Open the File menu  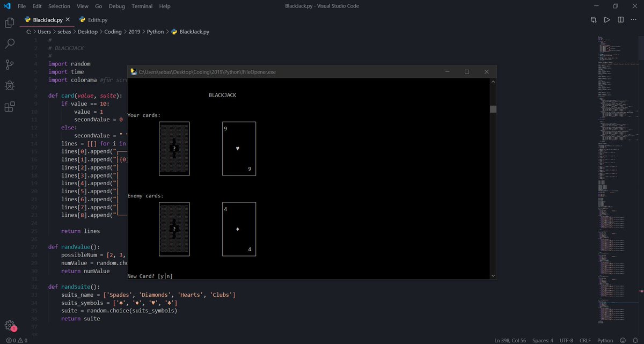pos(21,6)
